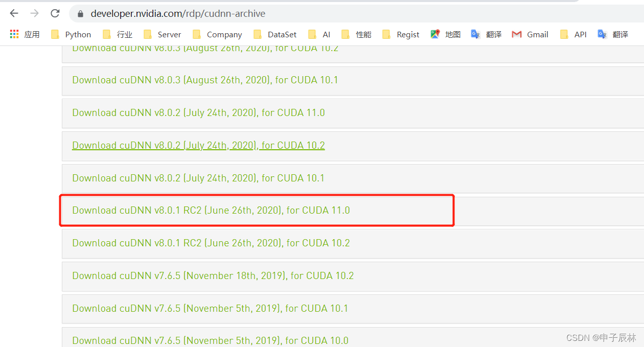Image resolution: width=644 pixels, height=347 pixels.
Task: Open the Gmail bookmark
Action: click(530, 34)
